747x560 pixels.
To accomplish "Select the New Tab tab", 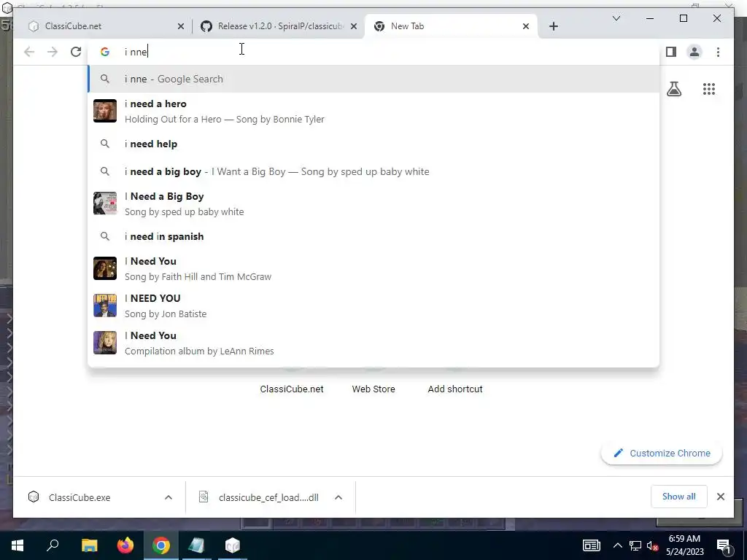I will (x=451, y=26).
